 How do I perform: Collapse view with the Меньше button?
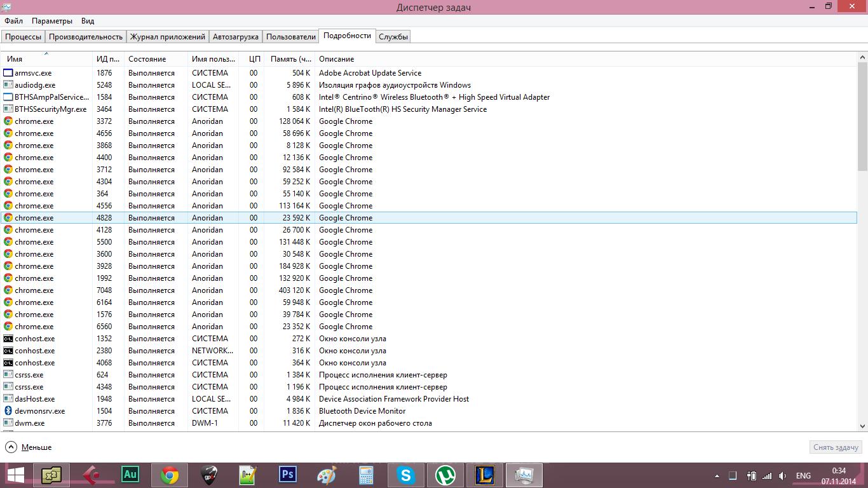(x=29, y=447)
